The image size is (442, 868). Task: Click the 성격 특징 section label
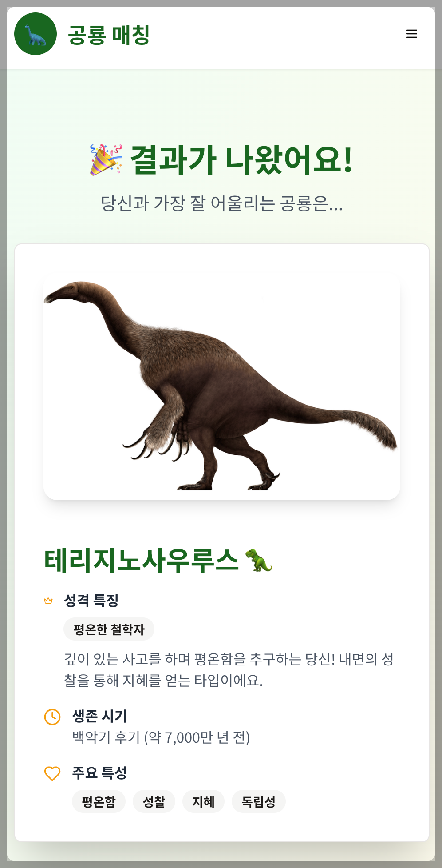pyautogui.click(x=91, y=601)
